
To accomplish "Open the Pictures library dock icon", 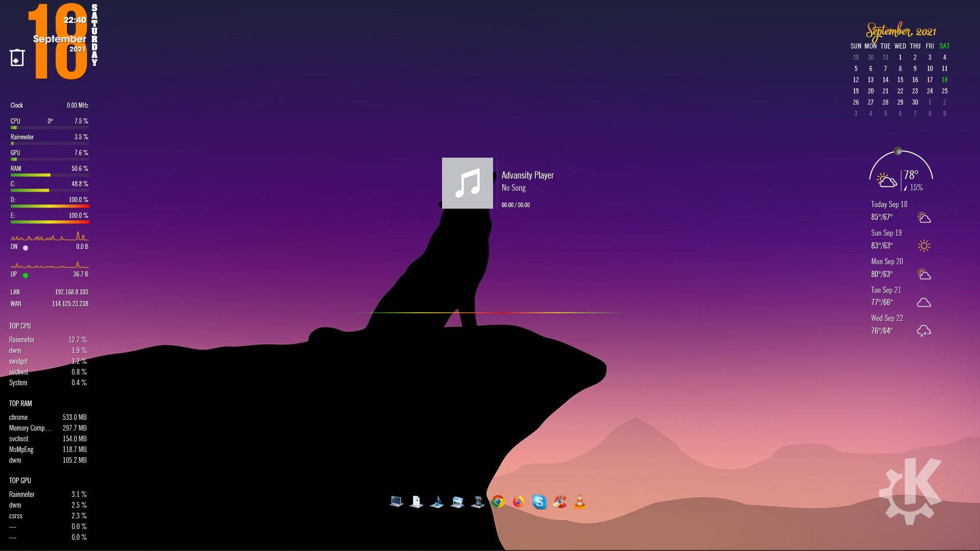I will [457, 502].
